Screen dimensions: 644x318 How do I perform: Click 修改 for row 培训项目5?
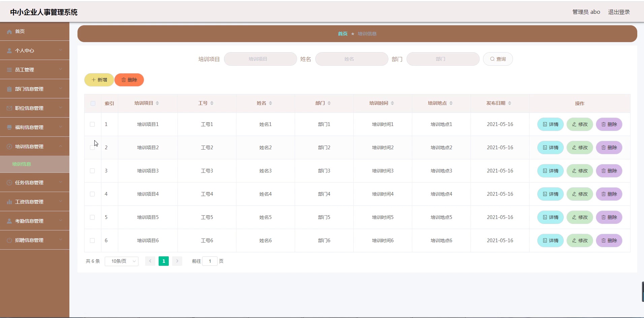click(x=580, y=217)
